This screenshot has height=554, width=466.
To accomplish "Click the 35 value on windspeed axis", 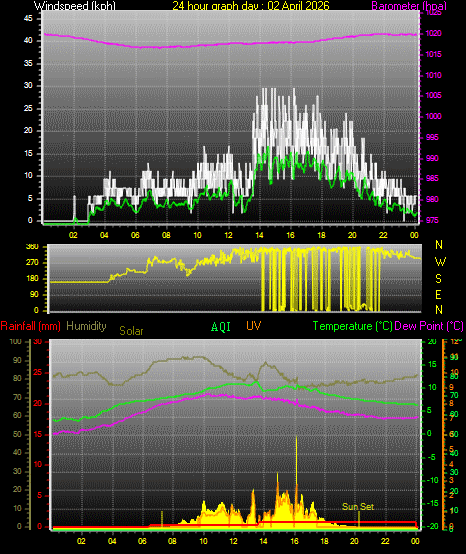I will pos(28,63).
